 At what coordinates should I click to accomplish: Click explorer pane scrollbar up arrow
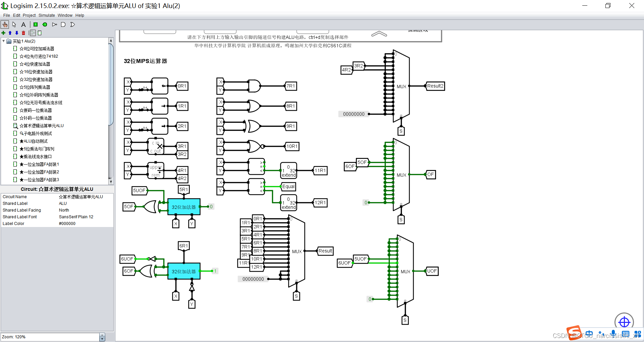pos(111,41)
